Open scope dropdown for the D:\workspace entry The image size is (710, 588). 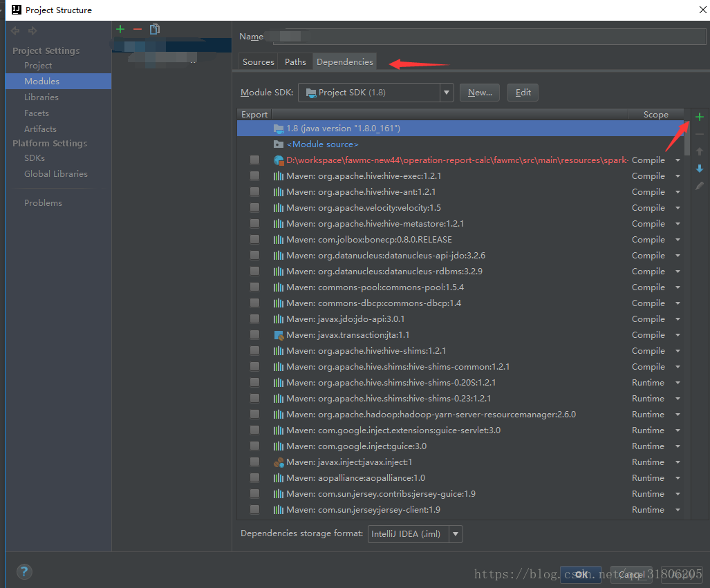[678, 160]
